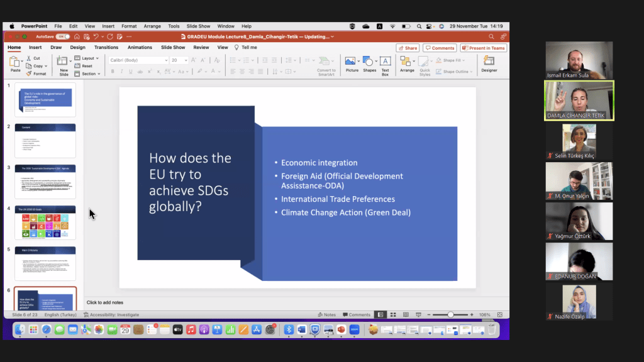Click the Share button
This screenshot has height=362, width=644.
pyautogui.click(x=408, y=48)
